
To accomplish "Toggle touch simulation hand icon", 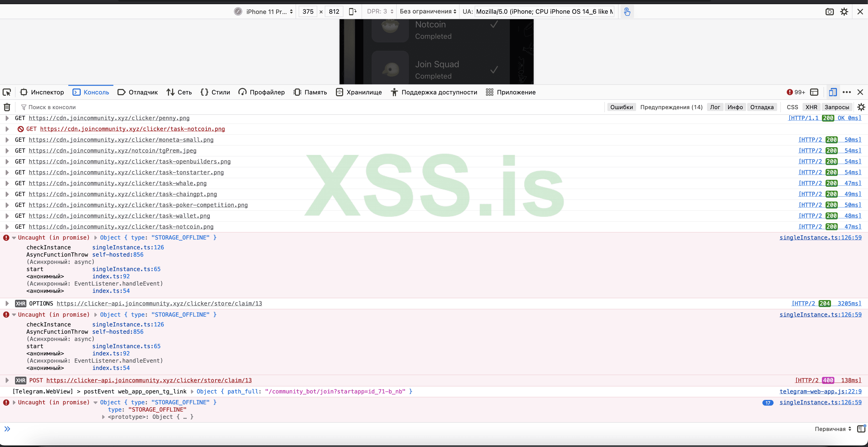I will pos(627,12).
